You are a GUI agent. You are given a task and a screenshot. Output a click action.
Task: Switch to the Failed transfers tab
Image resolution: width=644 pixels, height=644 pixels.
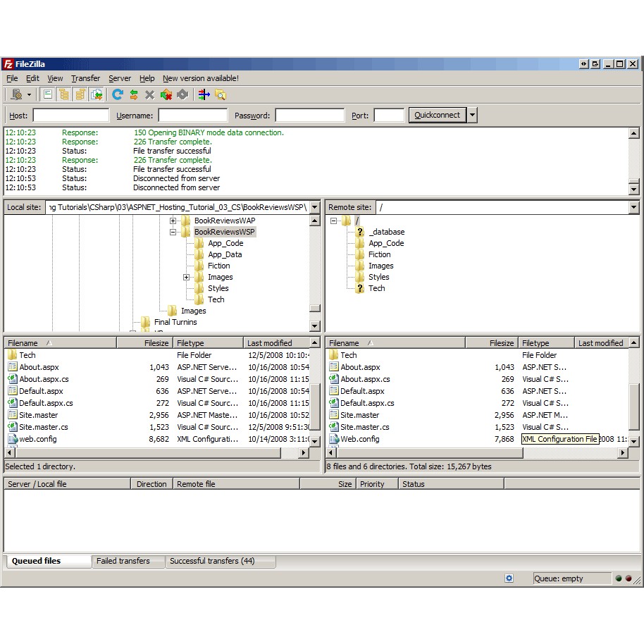pyautogui.click(x=128, y=561)
